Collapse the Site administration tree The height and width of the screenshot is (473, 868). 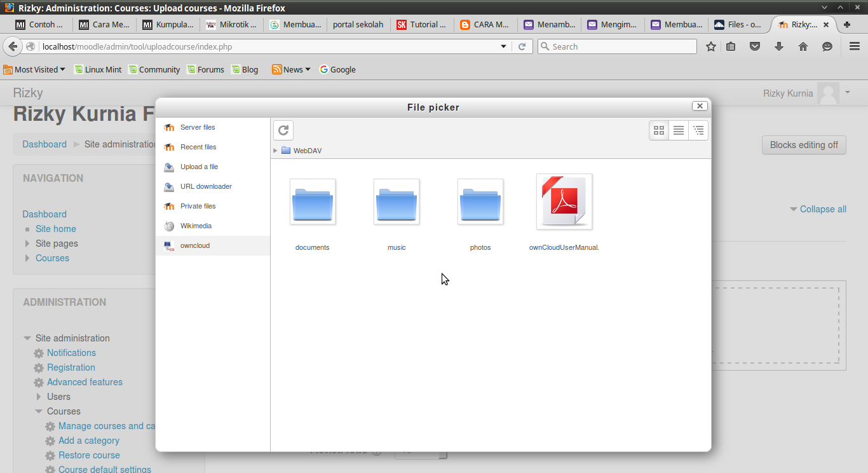(x=27, y=338)
